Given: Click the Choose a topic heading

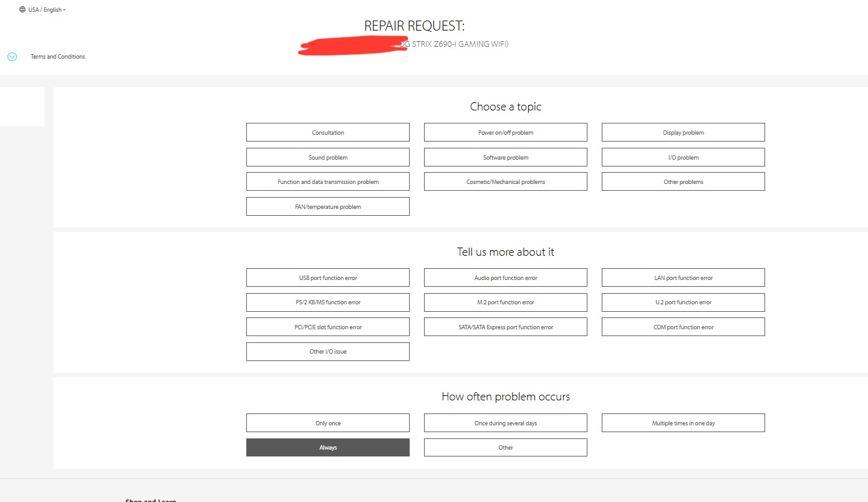Looking at the screenshot, I should click(x=506, y=107).
